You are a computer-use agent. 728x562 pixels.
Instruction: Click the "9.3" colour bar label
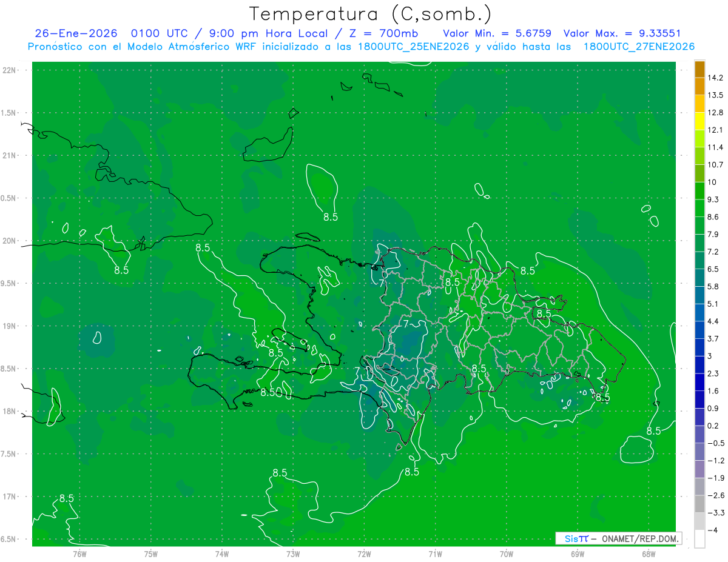click(713, 199)
